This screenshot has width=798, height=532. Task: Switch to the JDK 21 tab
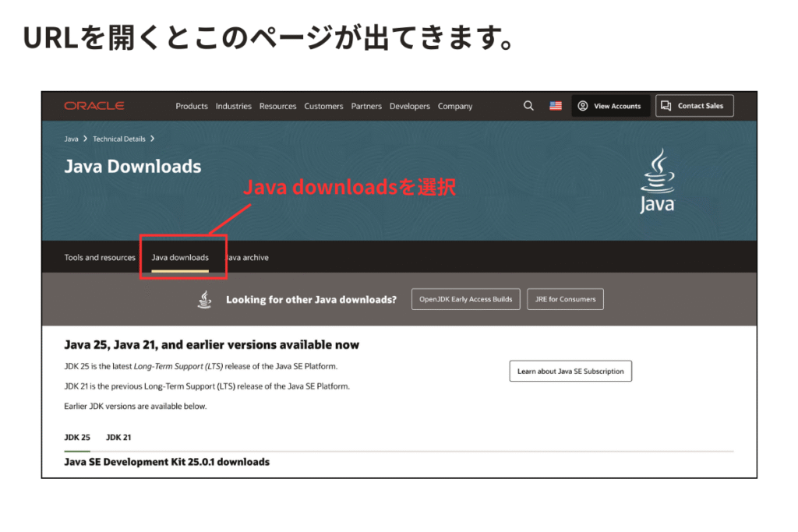[118, 438]
